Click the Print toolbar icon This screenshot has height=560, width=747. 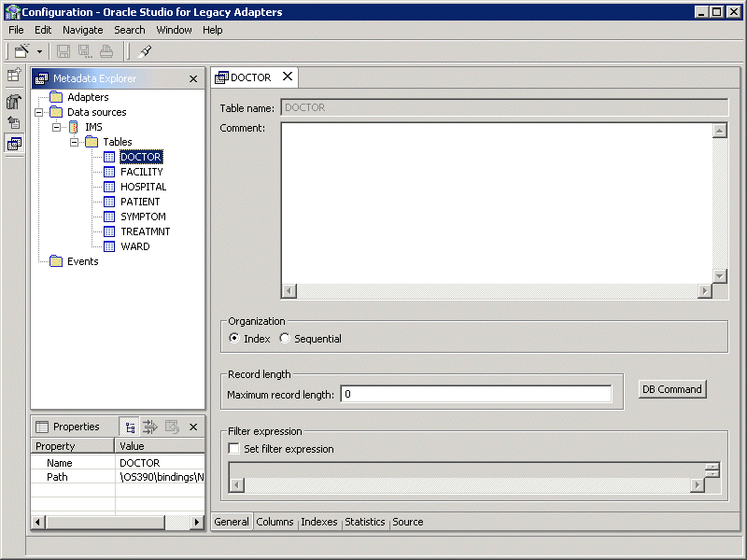pos(106,51)
